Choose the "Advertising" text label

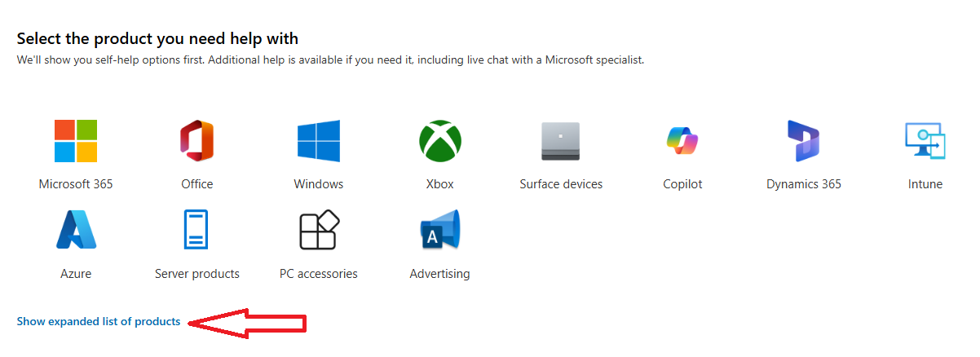(439, 274)
